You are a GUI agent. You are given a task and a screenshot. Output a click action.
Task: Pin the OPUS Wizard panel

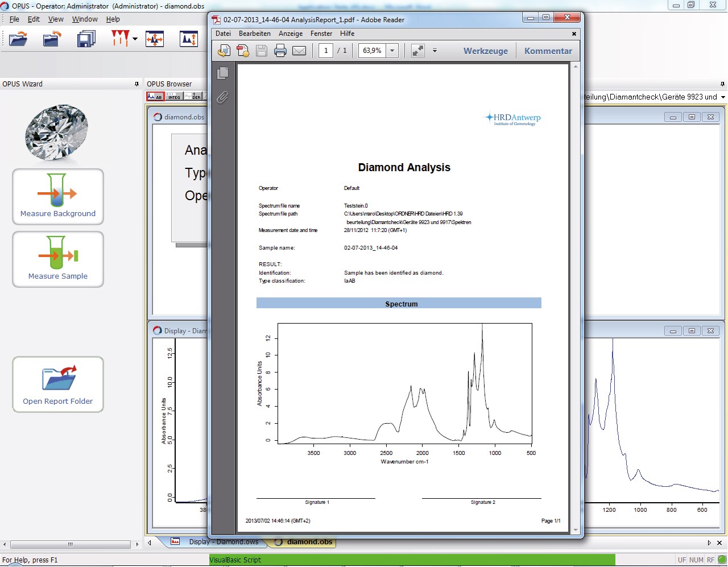pyautogui.click(x=136, y=84)
